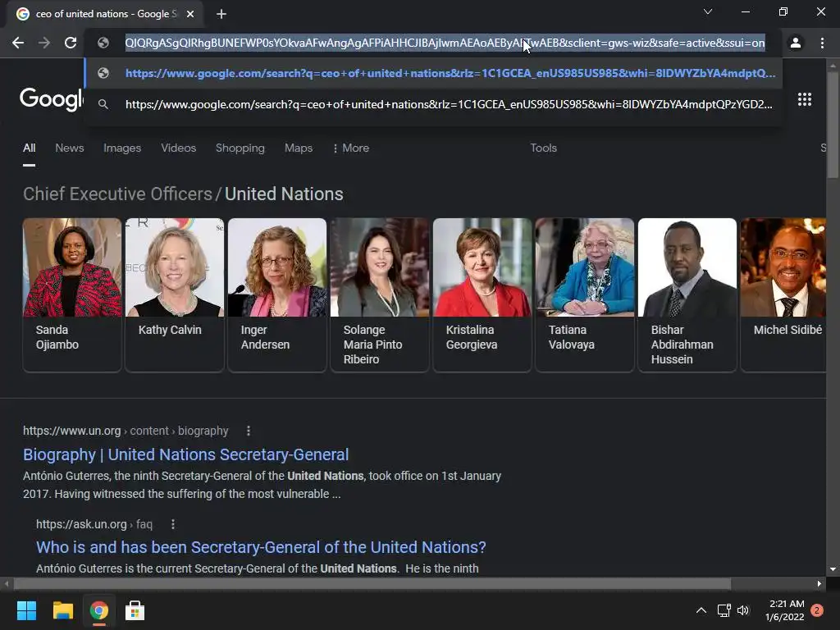840x630 pixels.
Task: Open the three-dot menu beside un.org result
Action: (248, 431)
